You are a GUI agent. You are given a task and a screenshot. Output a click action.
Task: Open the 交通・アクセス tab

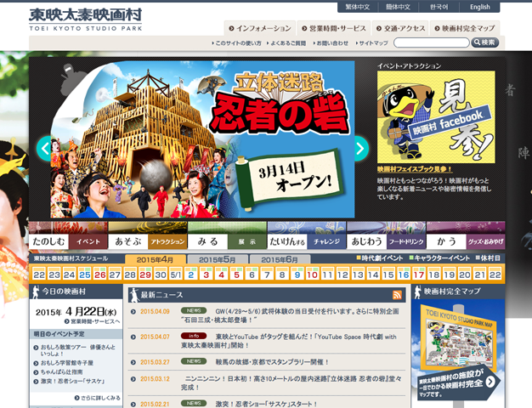coord(400,29)
